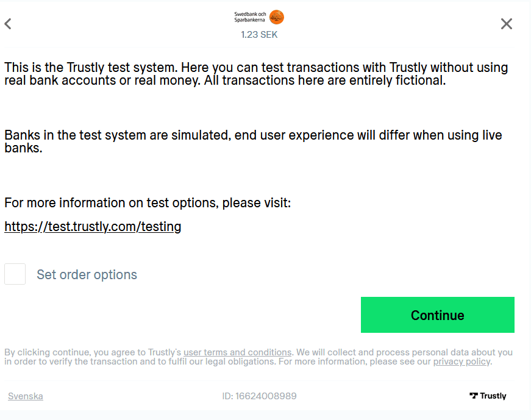The width and height of the screenshot is (531, 420).
Task: Click the 'For more information on test options' text
Action: pyautogui.click(x=148, y=202)
